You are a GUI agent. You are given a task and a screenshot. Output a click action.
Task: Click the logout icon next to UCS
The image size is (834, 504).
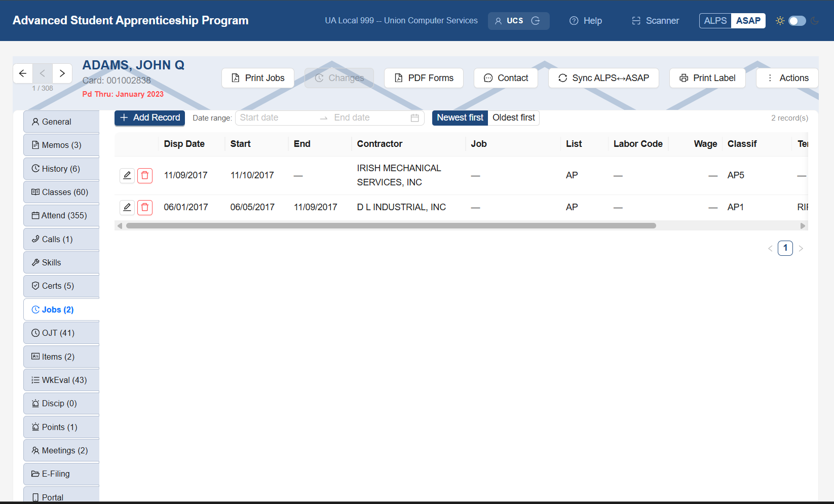(536, 21)
